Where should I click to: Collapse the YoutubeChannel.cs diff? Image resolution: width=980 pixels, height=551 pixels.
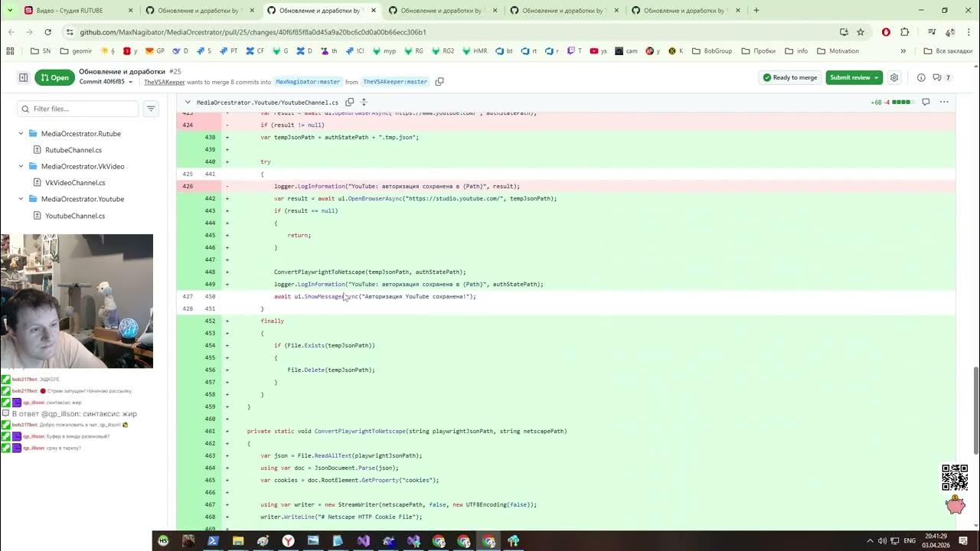pos(187,102)
